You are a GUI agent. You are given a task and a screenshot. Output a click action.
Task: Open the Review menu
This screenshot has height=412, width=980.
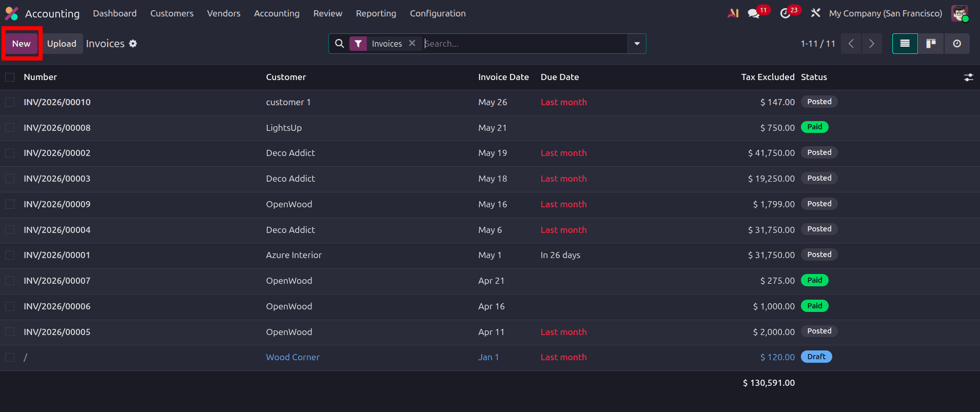[328, 13]
